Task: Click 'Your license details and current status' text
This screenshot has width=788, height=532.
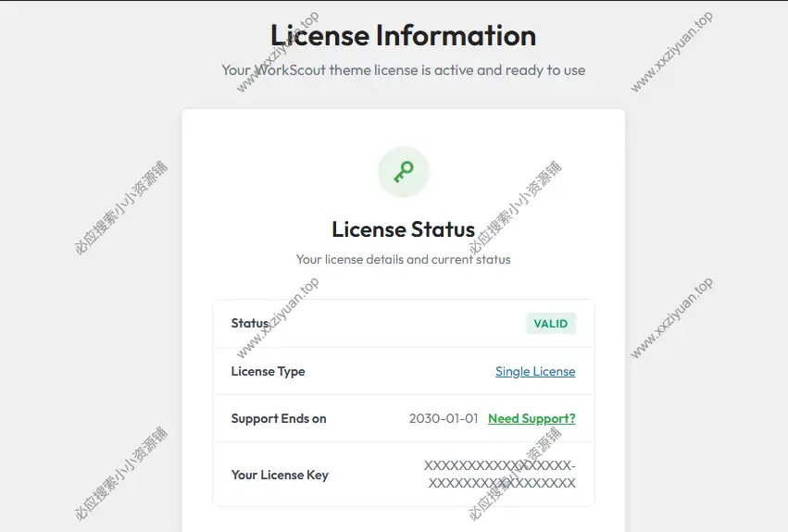Action: (403, 259)
